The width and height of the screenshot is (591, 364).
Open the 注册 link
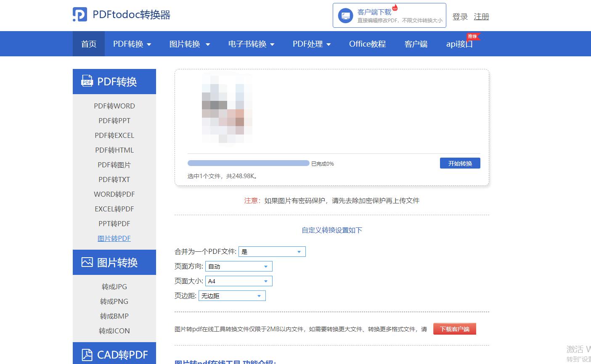482,17
